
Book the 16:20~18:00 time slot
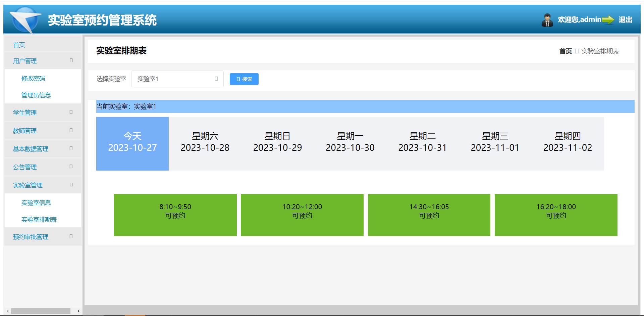click(556, 215)
